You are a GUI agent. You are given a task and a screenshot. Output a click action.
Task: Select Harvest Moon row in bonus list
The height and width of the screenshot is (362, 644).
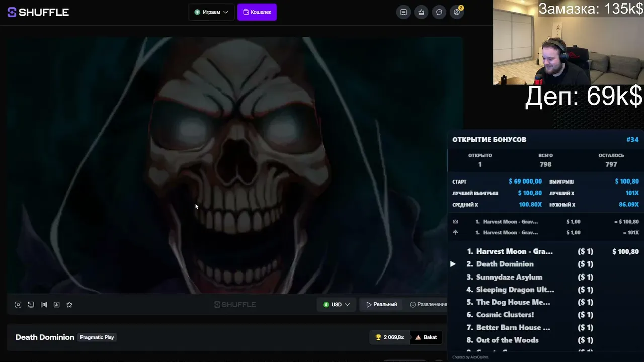tap(545, 251)
